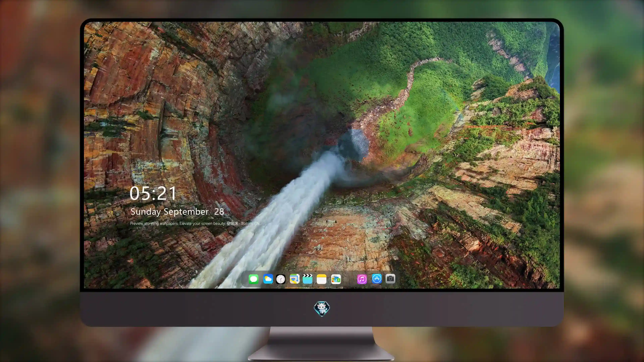Launch the clapperboard Videos app in dock
Screen dimensions: 644x362
coord(308,279)
